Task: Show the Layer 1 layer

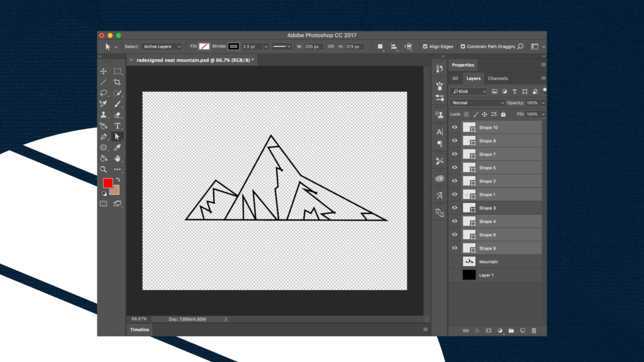Action: point(455,275)
